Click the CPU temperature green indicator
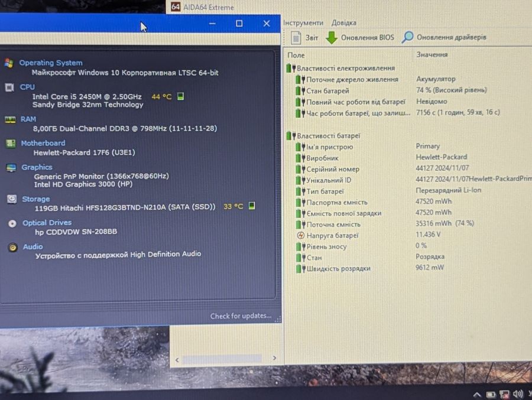Viewport: 532px width, 400px height. point(180,96)
